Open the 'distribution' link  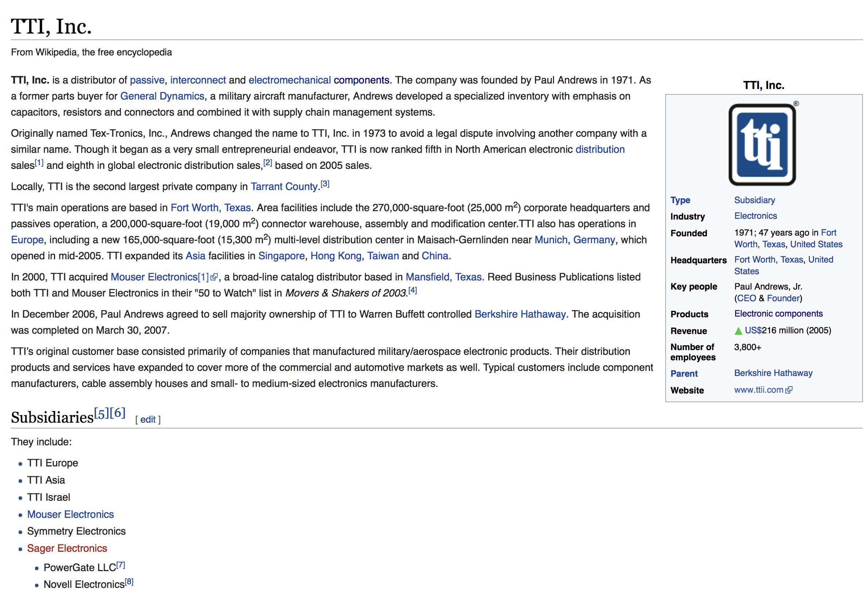pyautogui.click(x=600, y=150)
